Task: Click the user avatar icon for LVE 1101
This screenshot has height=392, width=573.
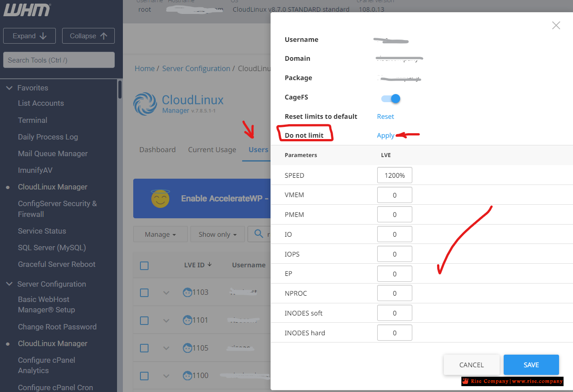Action: point(187,320)
